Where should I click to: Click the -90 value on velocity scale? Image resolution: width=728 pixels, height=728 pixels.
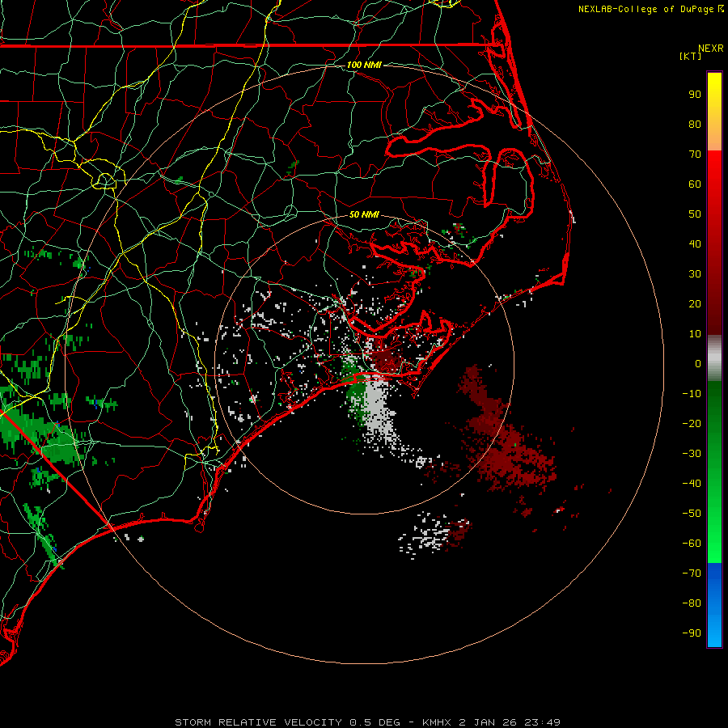click(692, 633)
